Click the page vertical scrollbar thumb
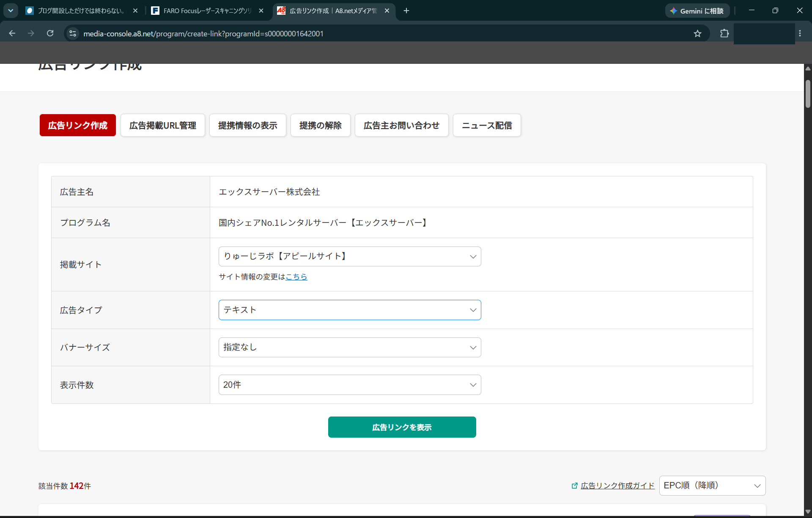This screenshot has width=812, height=518. [808, 94]
